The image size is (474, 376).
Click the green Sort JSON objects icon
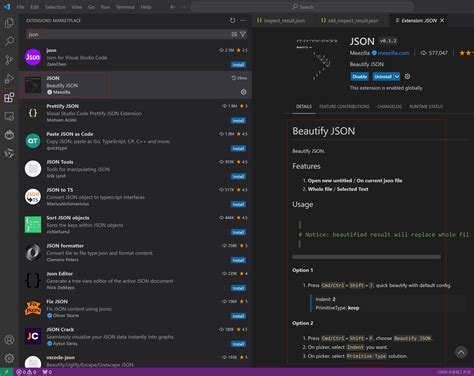click(33, 224)
